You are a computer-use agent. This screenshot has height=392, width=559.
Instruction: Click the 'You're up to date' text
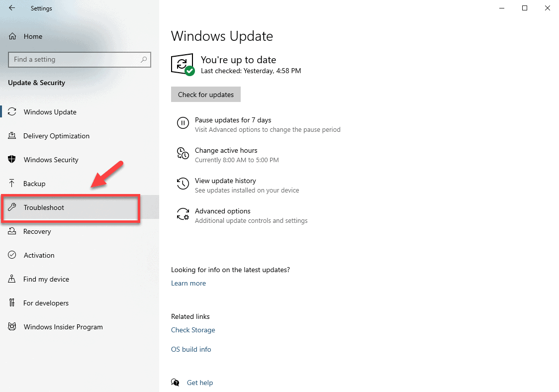pos(238,60)
